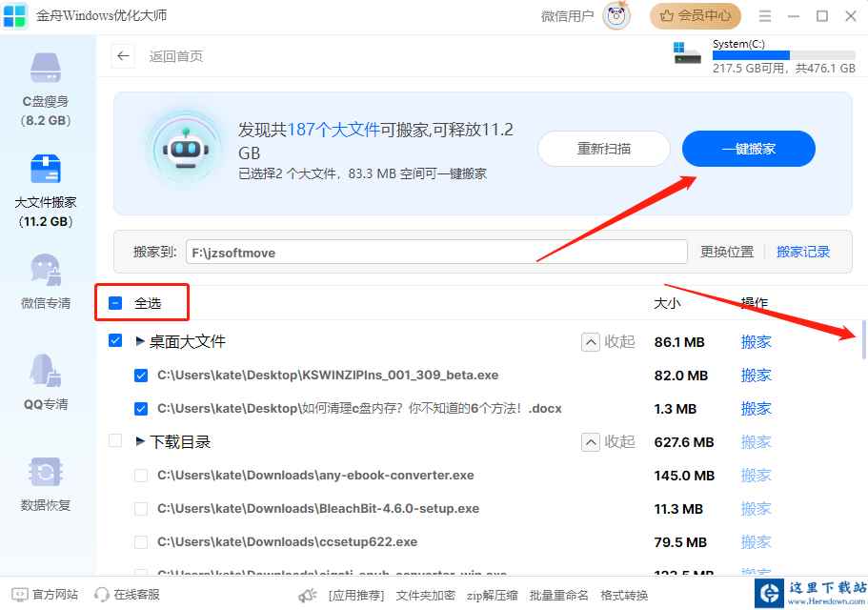Viewport: 868px width, 610px height.
Task: Click the robot mascot icon
Action: (x=186, y=148)
